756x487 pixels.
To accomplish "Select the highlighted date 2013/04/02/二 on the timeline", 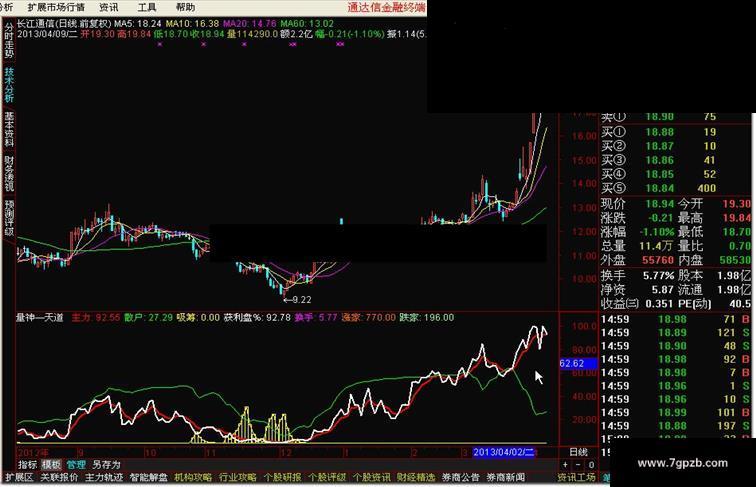I will (x=504, y=452).
